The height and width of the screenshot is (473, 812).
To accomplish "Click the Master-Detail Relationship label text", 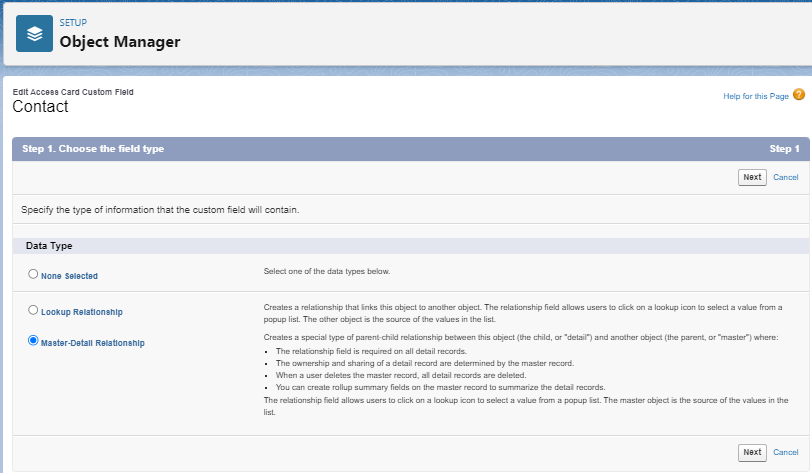I will point(93,343).
